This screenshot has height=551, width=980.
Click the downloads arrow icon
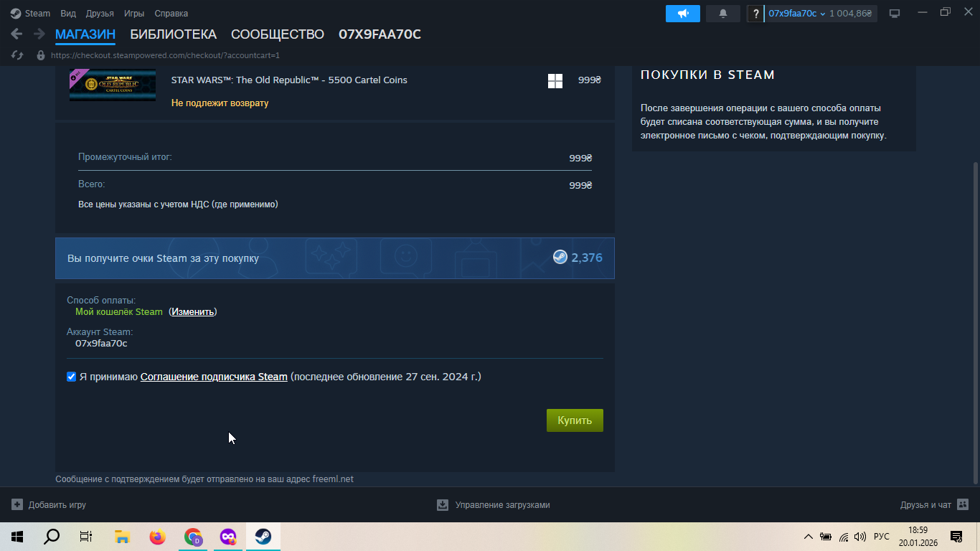[443, 505]
